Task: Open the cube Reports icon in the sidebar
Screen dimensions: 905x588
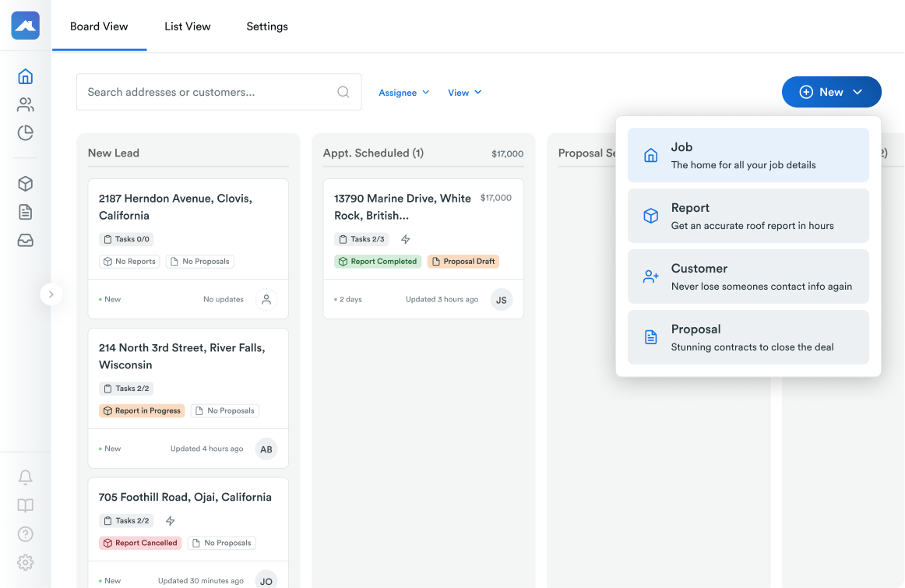Action: point(26,184)
